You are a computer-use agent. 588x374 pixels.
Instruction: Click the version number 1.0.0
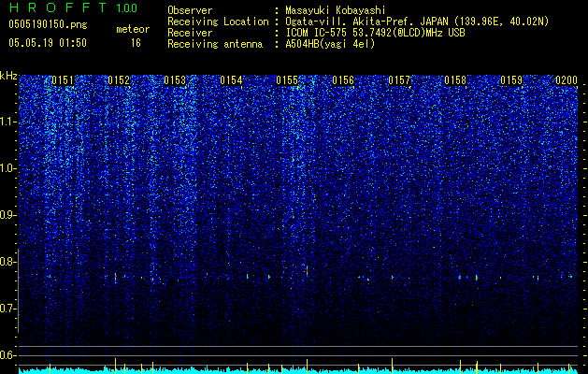127,7
